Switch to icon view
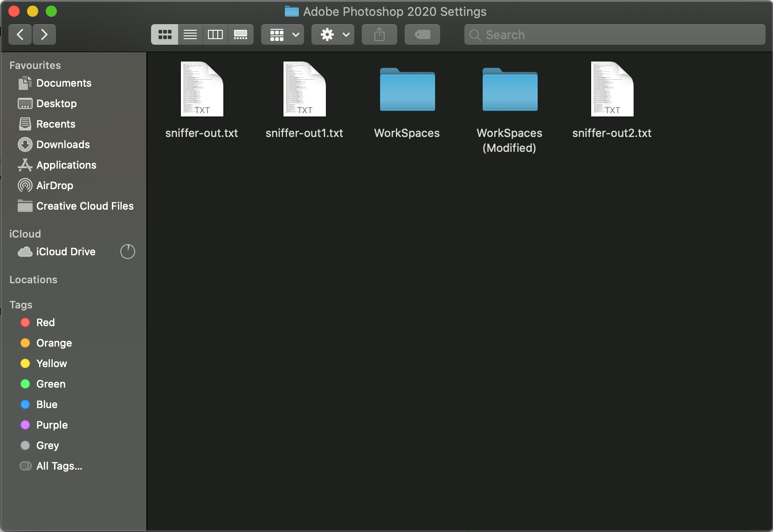The width and height of the screenshot is (773, 532). click(x=165, y=34)
